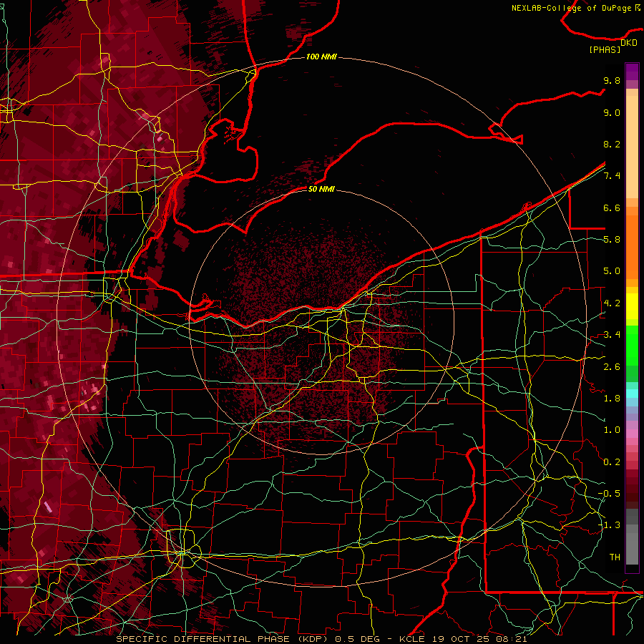The height and width of the screenshot is (644, 644).
Task: Click the 9.0 value on the scale
Action: [x=612, y=112]
